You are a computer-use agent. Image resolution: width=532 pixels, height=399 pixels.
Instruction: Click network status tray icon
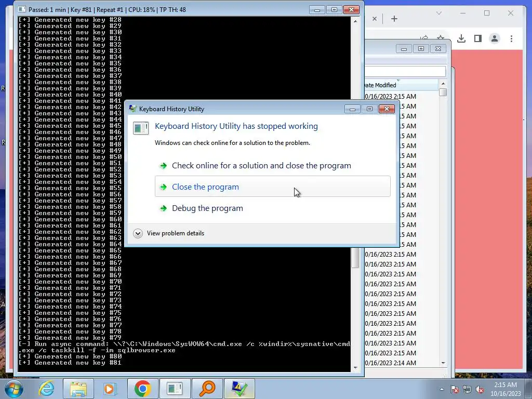point(467,389)
